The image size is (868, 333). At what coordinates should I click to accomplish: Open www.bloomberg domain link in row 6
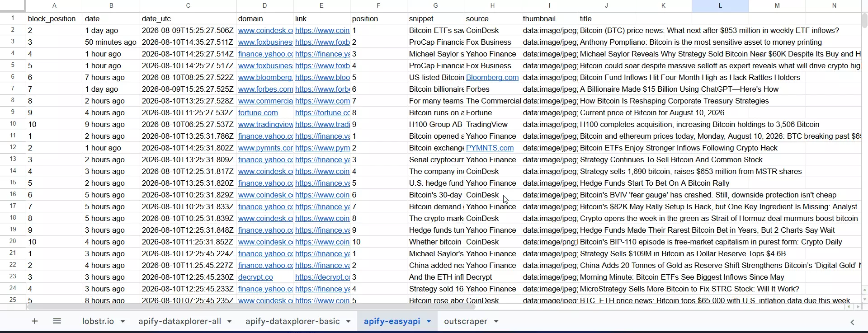(x=265, y=77)
